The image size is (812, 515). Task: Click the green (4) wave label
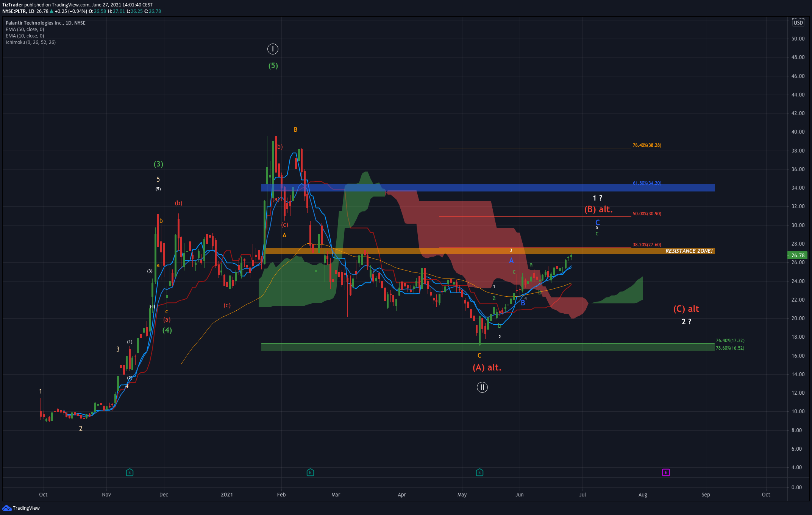167,330
